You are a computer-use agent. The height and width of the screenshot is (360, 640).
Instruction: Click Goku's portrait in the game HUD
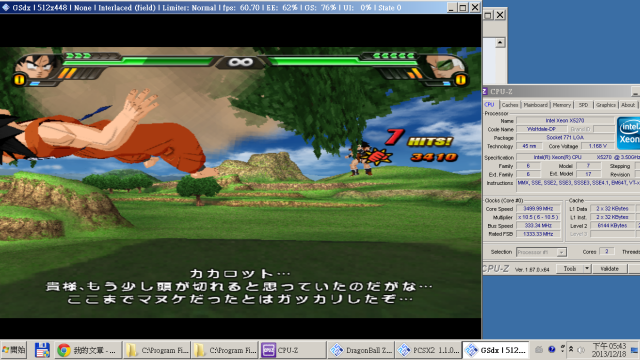click(38, 66)
